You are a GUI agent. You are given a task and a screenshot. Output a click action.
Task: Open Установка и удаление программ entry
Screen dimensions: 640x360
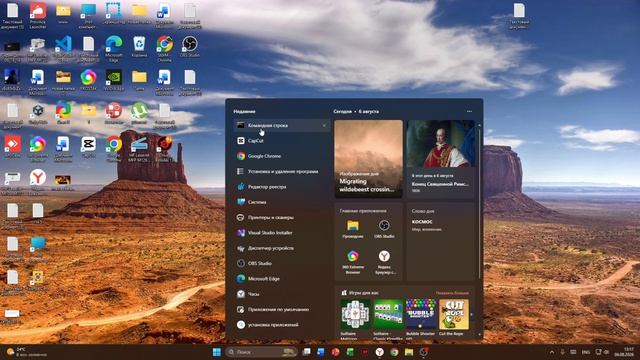(282, 171)
